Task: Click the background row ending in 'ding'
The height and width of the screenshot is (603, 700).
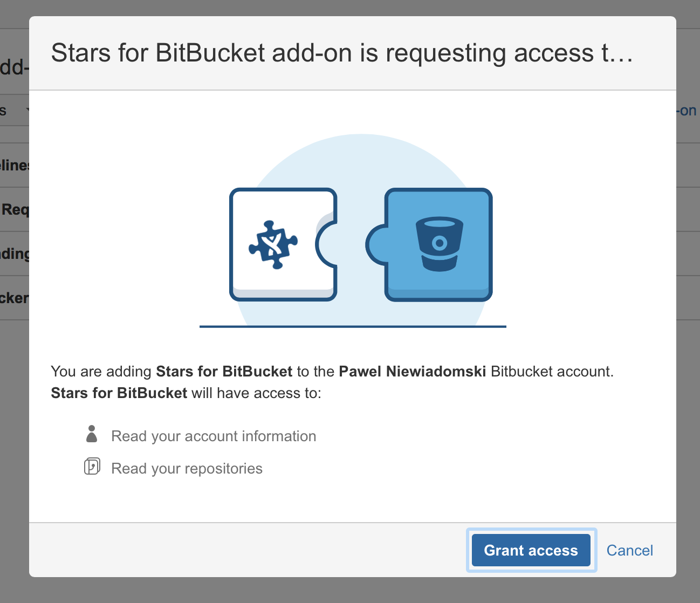Action: (15, 253)
